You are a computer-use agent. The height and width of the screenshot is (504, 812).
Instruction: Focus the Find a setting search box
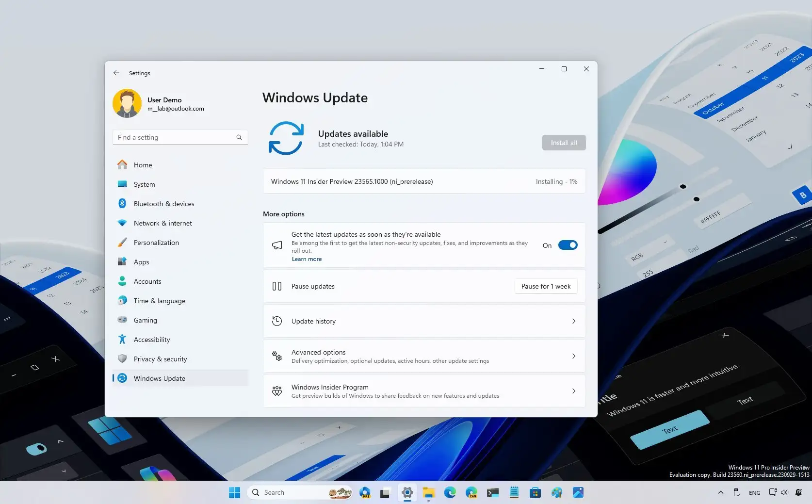pos(180,137)
